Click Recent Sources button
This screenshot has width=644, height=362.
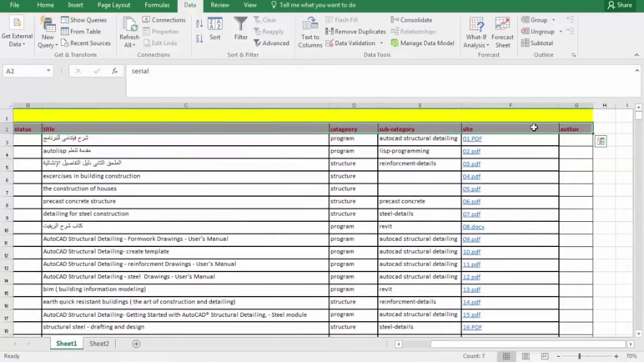coord(86,43)
